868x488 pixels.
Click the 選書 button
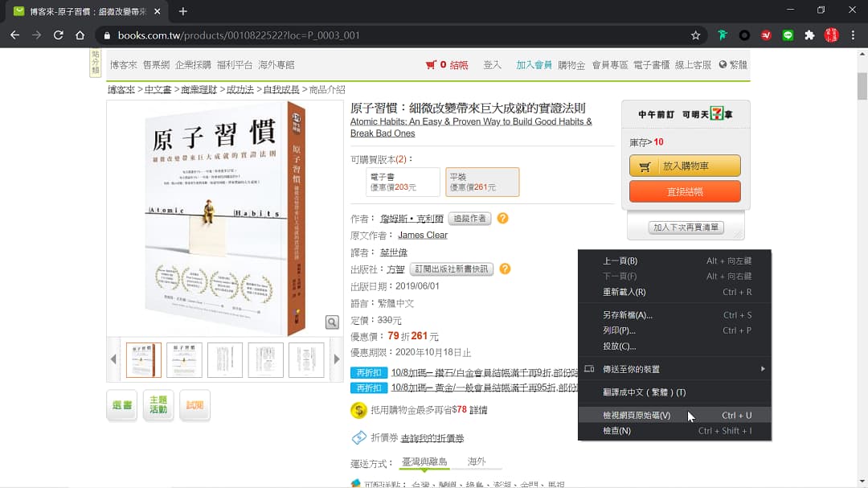coord(122,405)
